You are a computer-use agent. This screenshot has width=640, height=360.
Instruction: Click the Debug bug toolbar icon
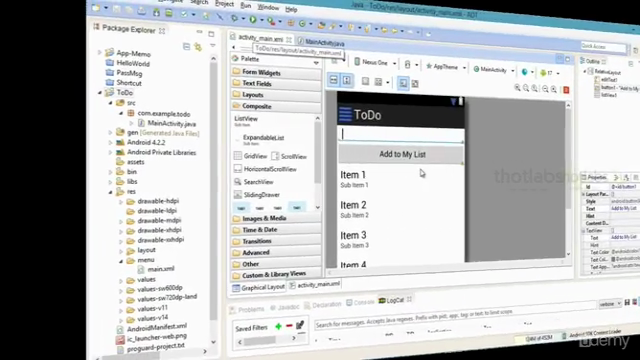pyautogui.click(x=234, y=18)
